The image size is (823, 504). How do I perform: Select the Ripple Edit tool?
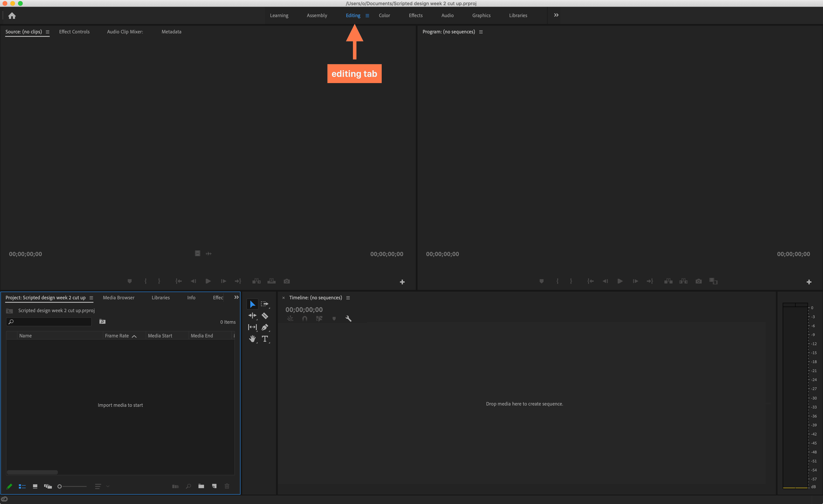pos(252,315)
